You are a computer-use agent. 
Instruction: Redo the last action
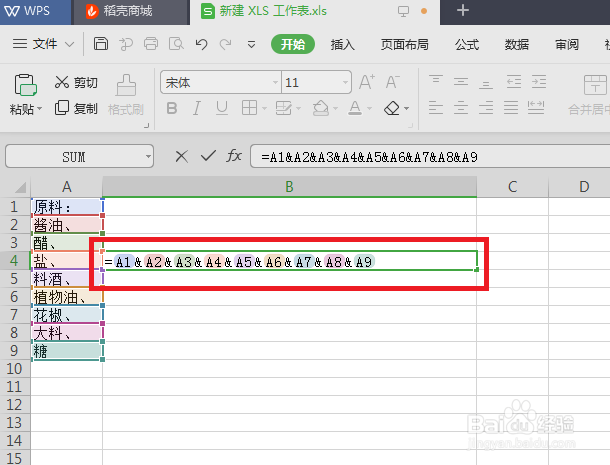226,44
